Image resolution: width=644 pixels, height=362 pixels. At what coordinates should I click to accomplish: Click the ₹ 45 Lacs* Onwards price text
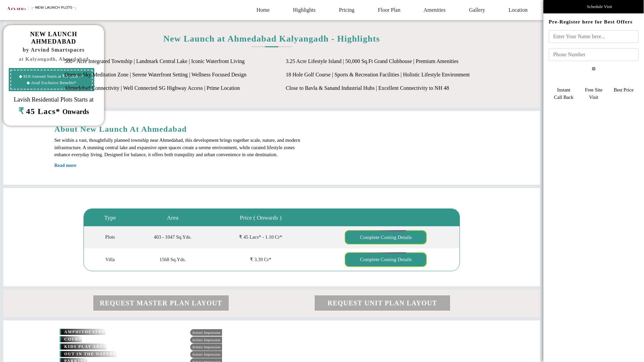pos(54,111)
